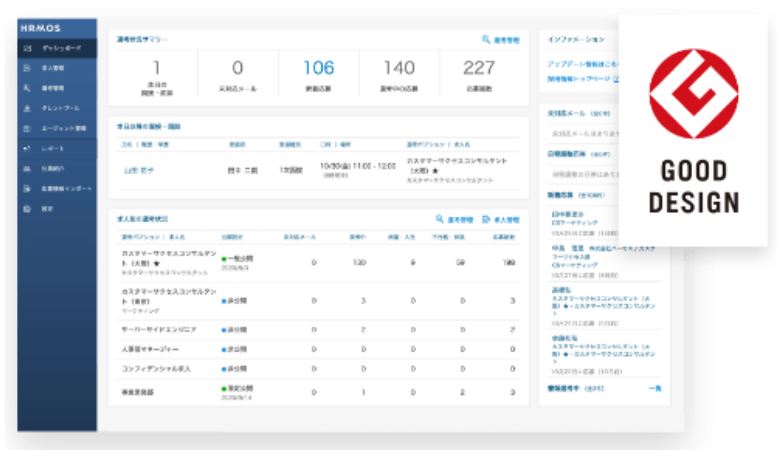
Task: Click the external link icon beside 採用情報トップページ
Action: pos(616,78)
